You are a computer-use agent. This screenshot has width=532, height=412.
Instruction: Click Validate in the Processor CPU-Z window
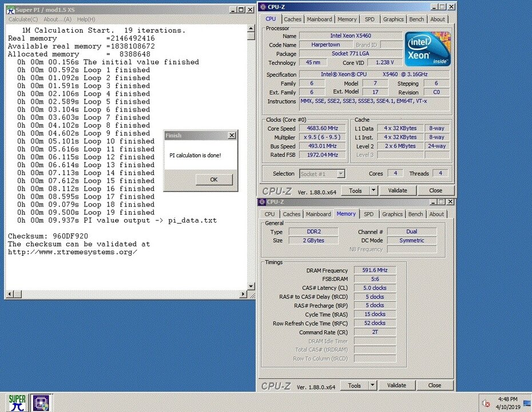click(398, 191)
